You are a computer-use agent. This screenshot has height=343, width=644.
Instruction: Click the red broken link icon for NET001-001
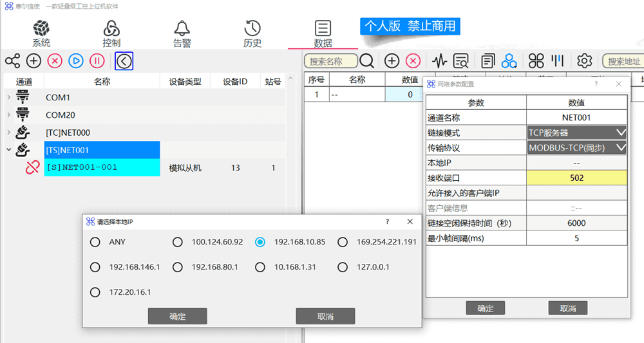coord(32,168)
